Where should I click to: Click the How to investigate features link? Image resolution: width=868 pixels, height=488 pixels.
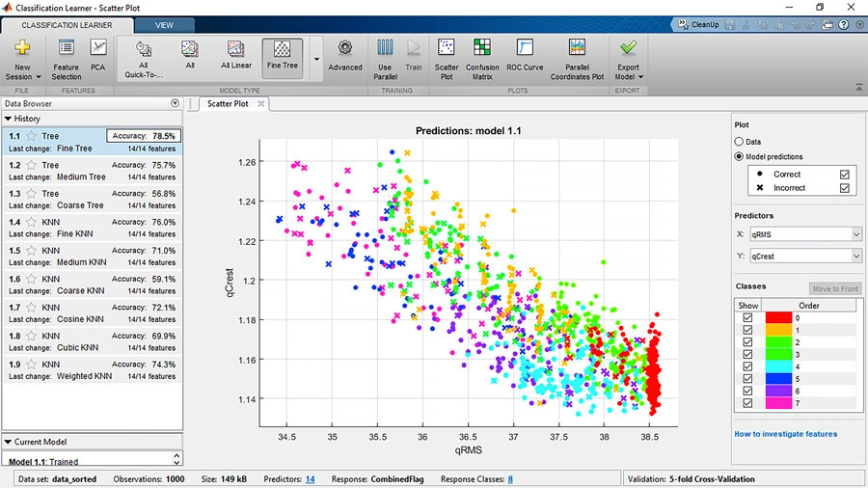click(786, 434)
